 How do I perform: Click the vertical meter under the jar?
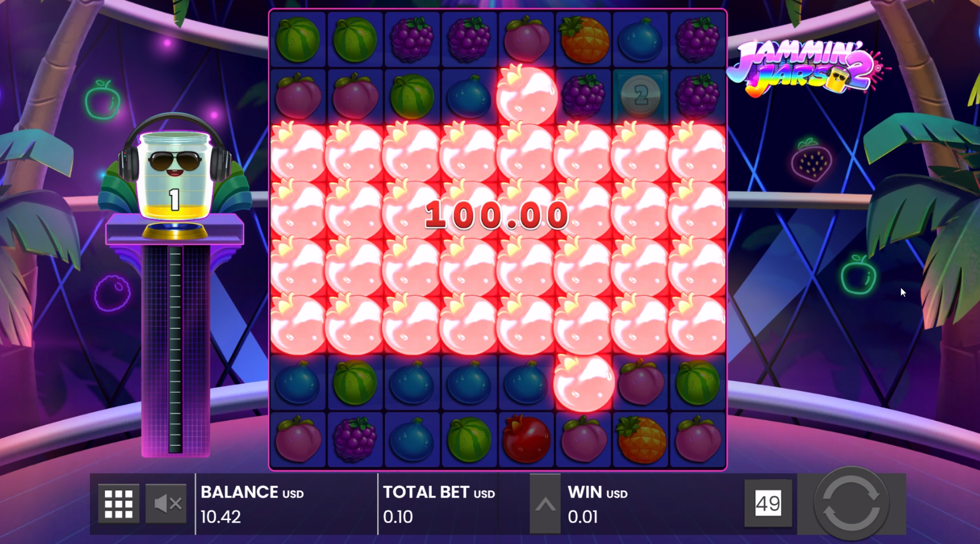coord(175,350)
